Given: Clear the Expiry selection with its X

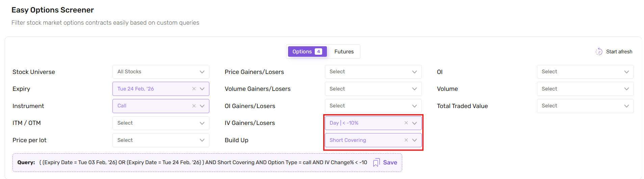Looking at the screenshot, I should 194,89.
